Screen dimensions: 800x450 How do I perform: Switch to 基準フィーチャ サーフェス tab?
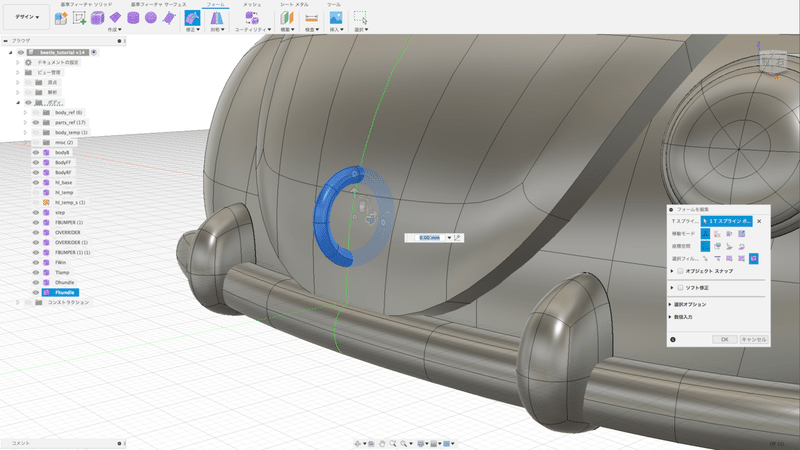point(158,4)
